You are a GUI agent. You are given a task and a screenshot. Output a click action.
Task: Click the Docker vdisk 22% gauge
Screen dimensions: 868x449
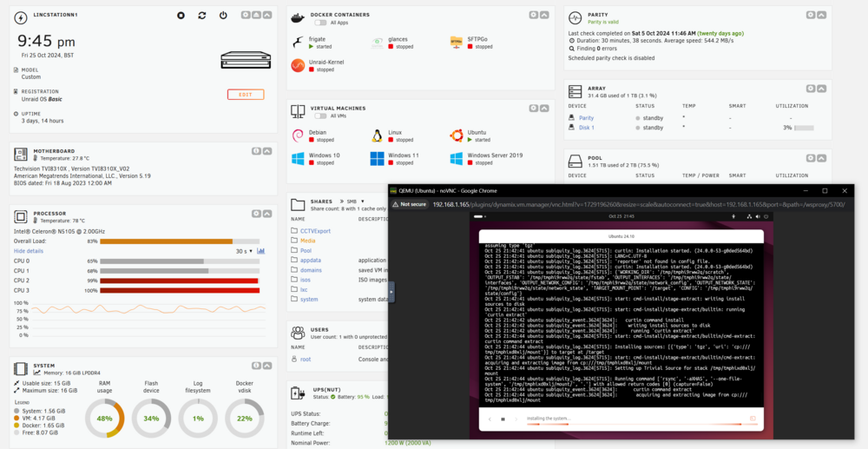[x=245, y=419]
